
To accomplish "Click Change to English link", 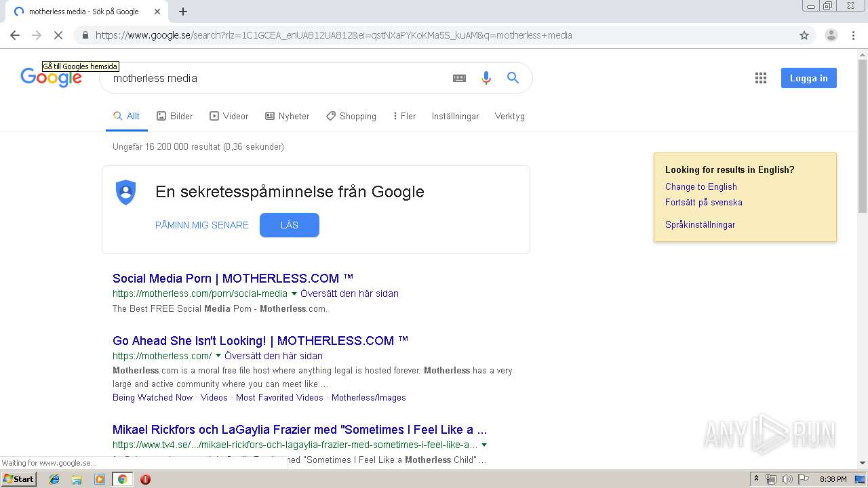I will (701, 186).
